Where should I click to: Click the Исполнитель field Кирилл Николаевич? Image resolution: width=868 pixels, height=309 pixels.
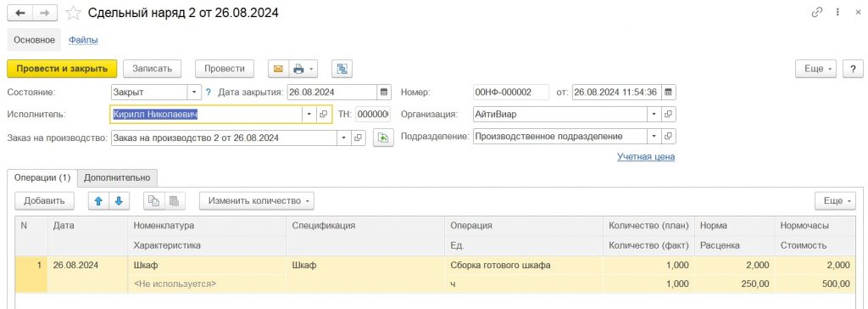click(206, 115)
